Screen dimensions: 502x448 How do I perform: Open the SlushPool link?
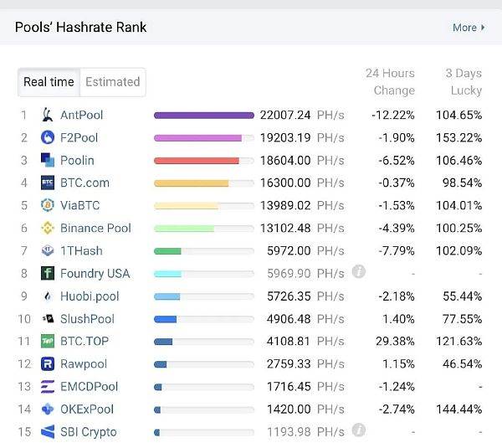(87, 319)
